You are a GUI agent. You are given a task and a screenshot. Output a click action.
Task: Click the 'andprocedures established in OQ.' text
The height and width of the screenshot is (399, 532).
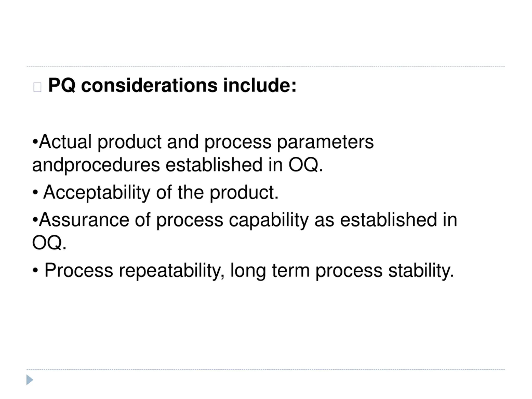(x=177, y=165)
